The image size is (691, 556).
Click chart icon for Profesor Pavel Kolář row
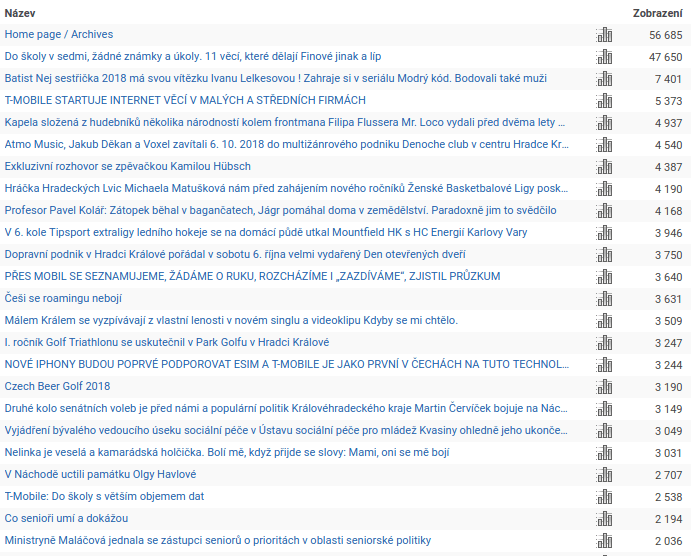coord(603,211)
